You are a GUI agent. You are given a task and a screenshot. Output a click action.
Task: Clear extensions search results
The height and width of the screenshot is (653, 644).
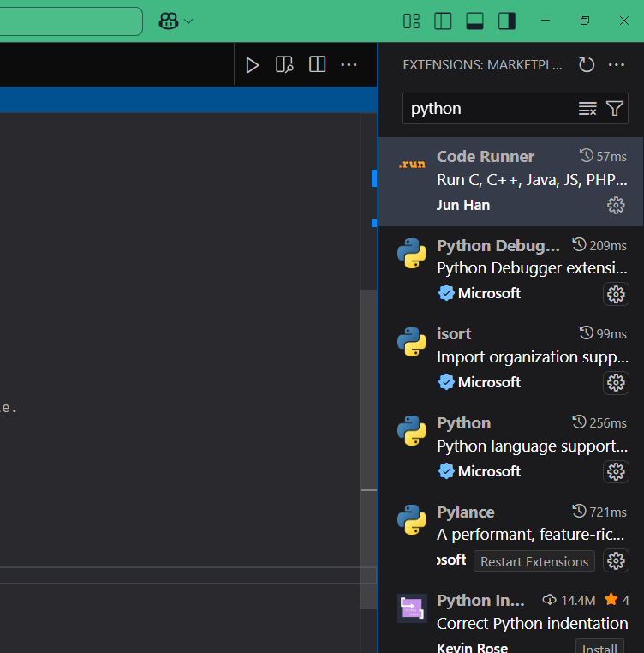pos(587,108)
